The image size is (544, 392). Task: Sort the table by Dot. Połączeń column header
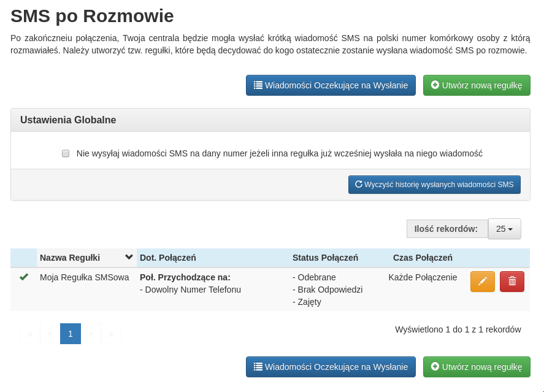(168, 258)
